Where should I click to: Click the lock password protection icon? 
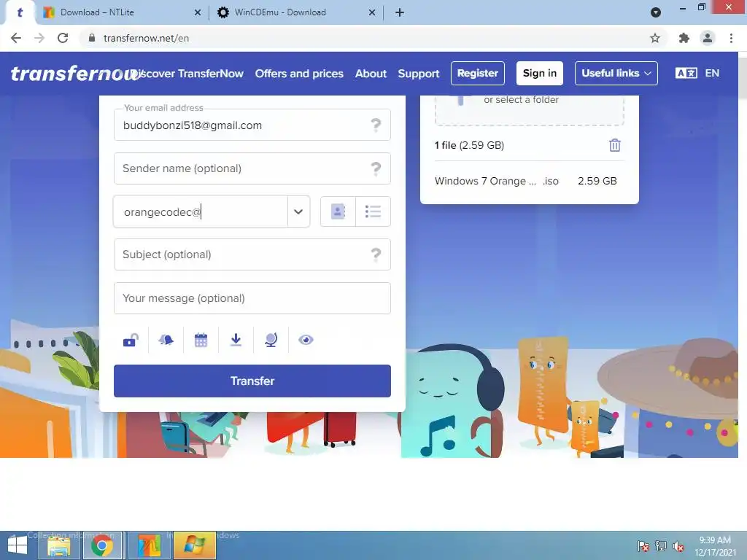click(x=131, y=340)
